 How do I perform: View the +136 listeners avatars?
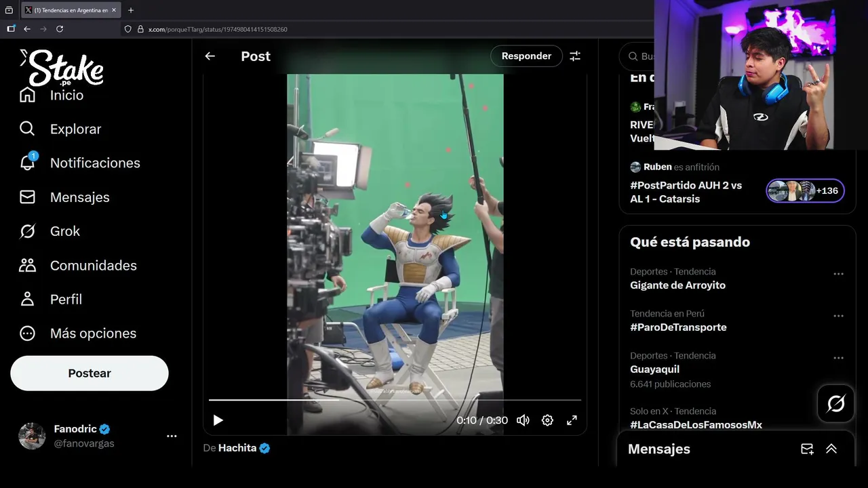805,190
